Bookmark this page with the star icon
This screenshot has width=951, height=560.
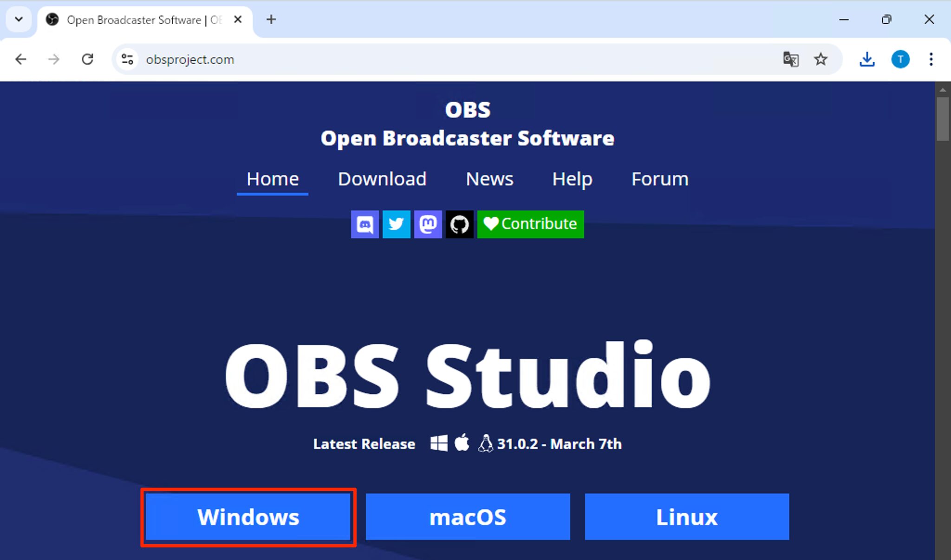coord(821,59)
